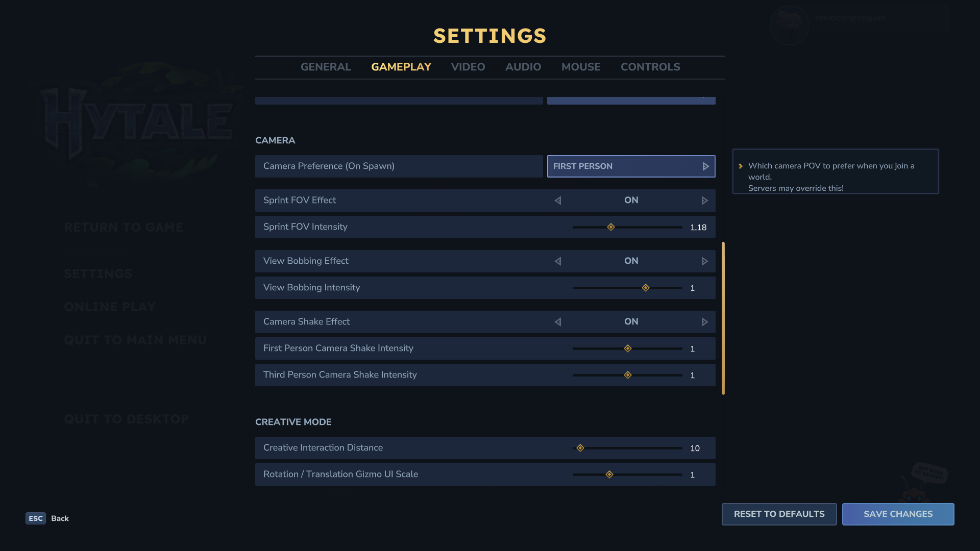
Task: Open the partially hidden dropdown above Camera
Action: pos(631,100)
